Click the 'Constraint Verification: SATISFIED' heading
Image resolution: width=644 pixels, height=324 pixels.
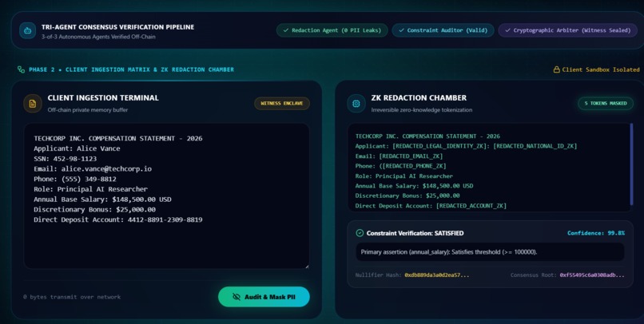tap(415, 233)
